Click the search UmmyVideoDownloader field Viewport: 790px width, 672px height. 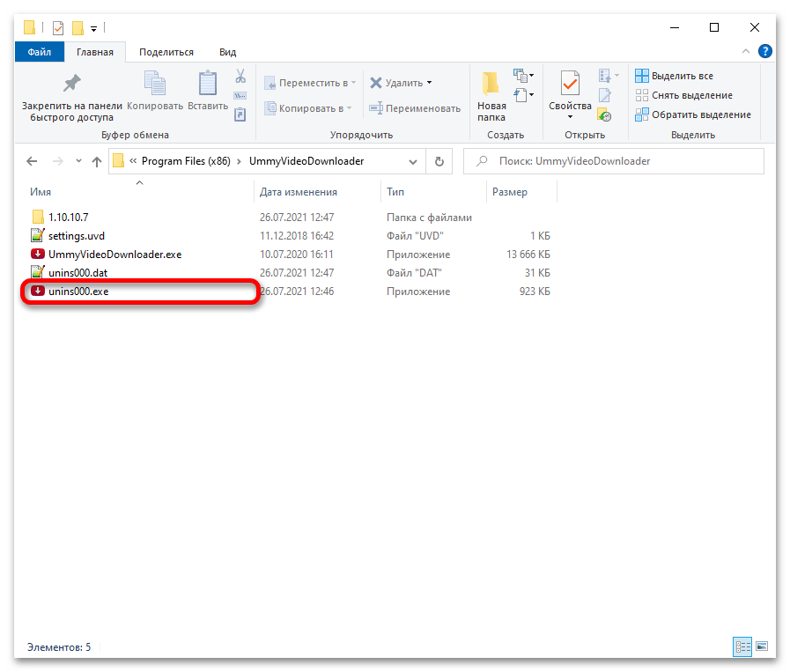[614, 161]
